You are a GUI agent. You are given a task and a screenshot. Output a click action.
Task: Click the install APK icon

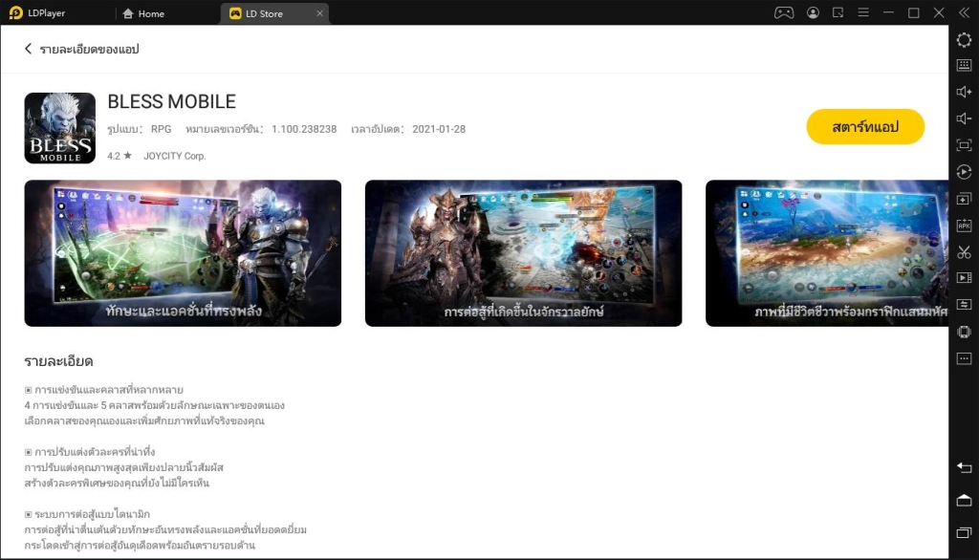click(x=964, y=226)
